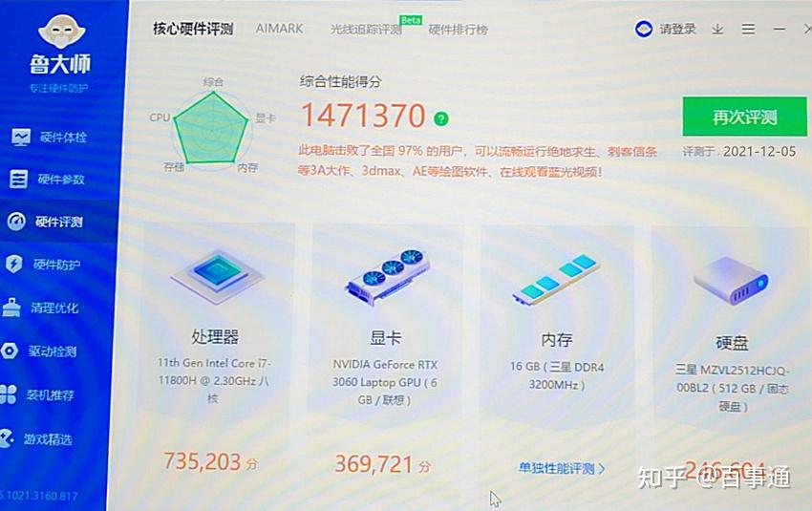Switch to 光线追踪评测 tab
The width and height of the screenshot is (812, 511).
366,30
